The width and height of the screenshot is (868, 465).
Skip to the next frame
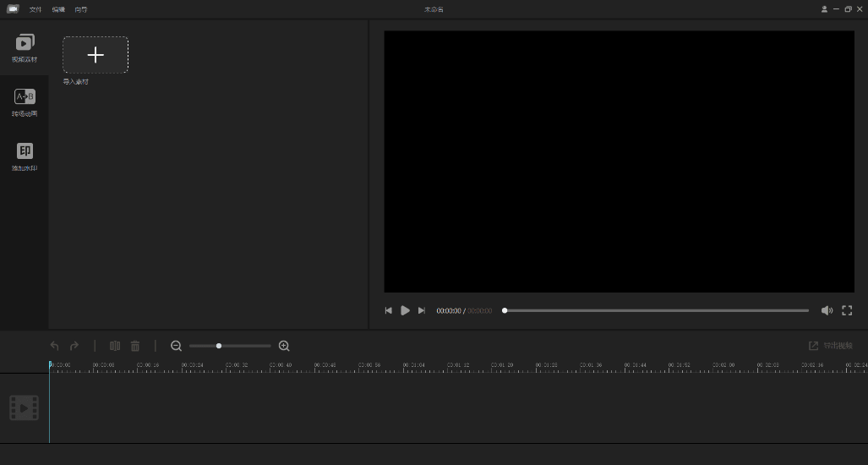click(422, 310)
